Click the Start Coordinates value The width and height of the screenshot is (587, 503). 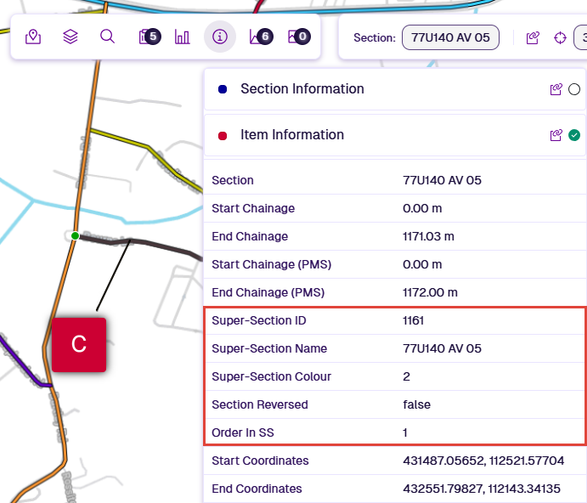(x=483, y=461)
